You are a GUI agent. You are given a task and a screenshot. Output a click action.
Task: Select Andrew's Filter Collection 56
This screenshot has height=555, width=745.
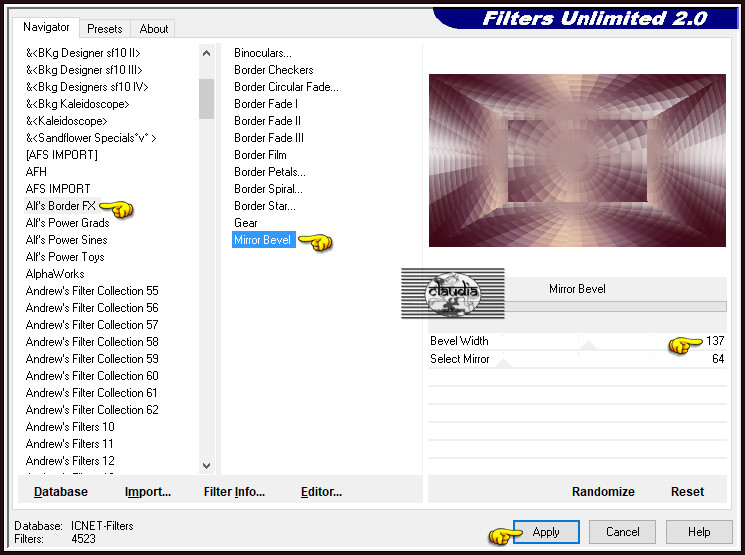pos(92,308)
